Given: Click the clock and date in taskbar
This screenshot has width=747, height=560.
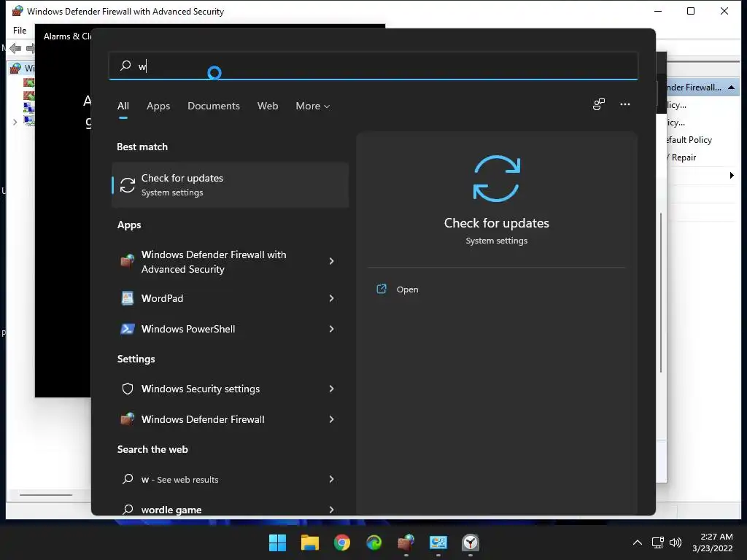Looking at the screenshot, I should point(712,542).
